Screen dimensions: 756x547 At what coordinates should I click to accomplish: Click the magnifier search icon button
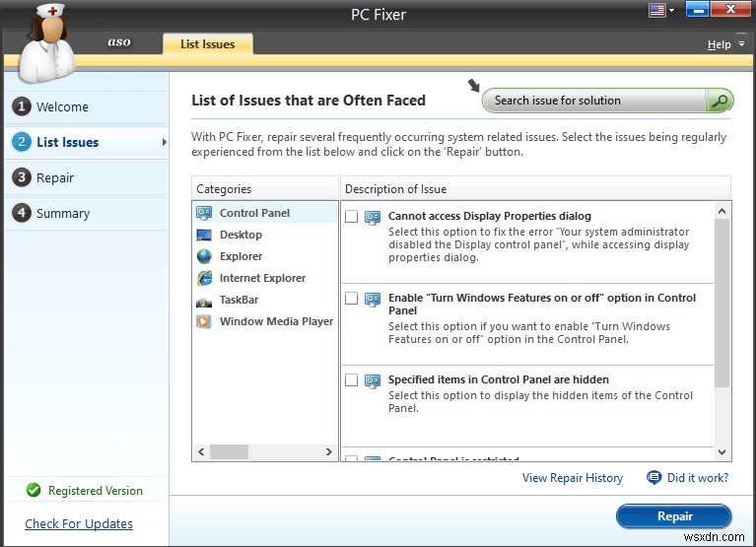tap(720, 101)
